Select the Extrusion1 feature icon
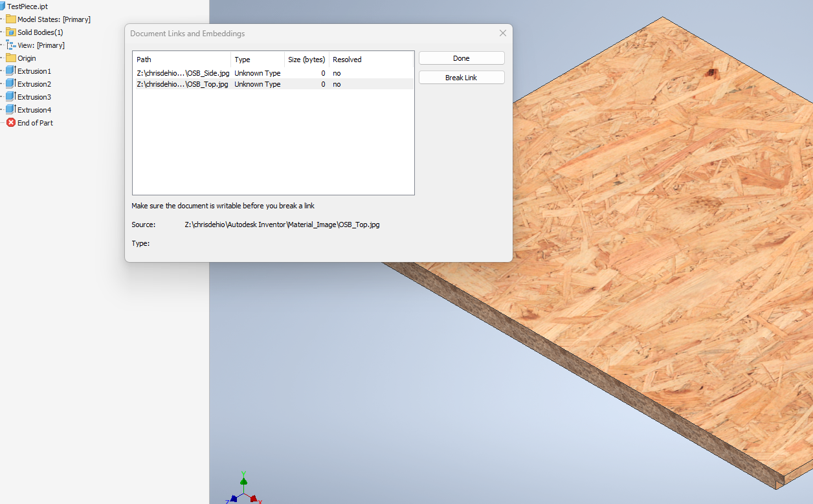 10,71
